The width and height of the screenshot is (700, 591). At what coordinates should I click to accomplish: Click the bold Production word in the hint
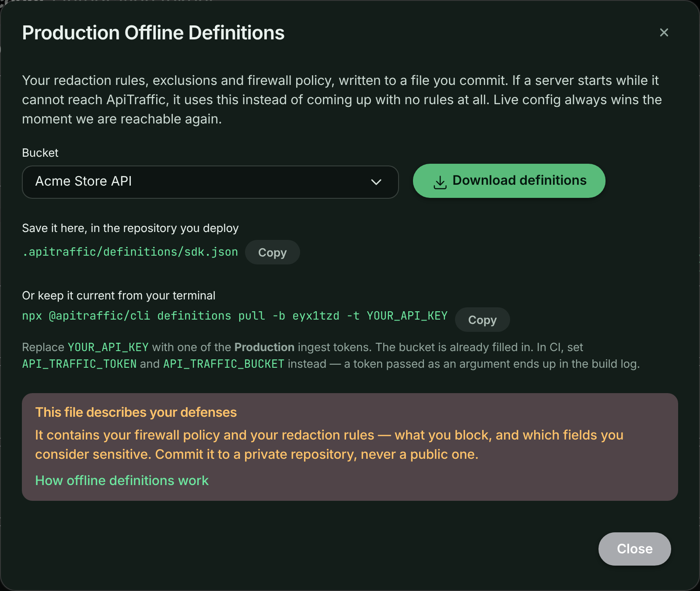pos(264,347)
